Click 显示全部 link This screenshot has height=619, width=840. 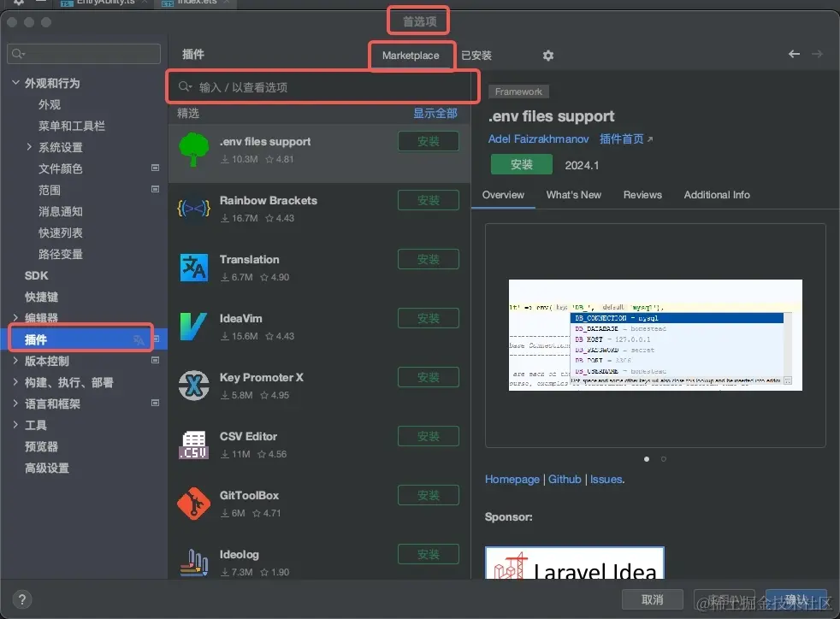(435, 113)
